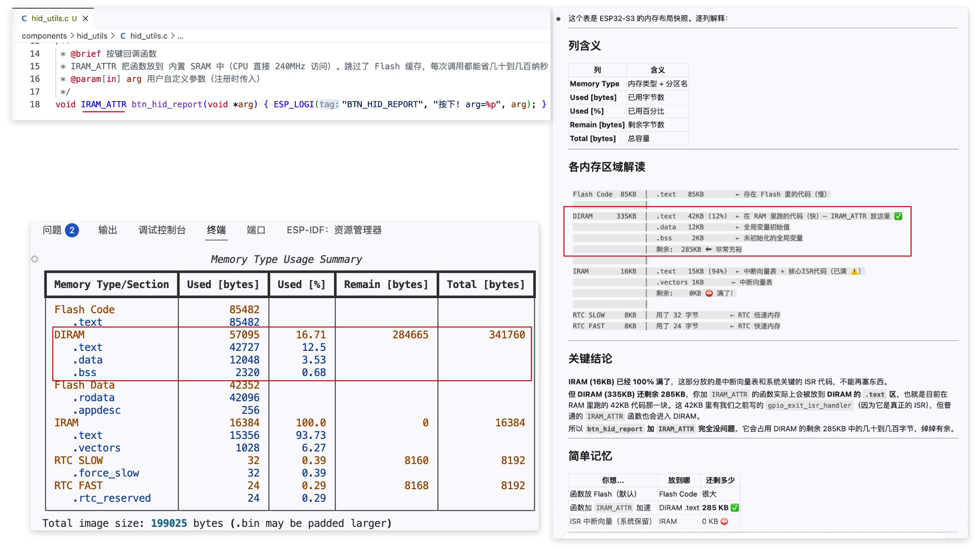Click the 总容量 cell in the chat column table
Screen dimensions: 980x554
[658, 138]
